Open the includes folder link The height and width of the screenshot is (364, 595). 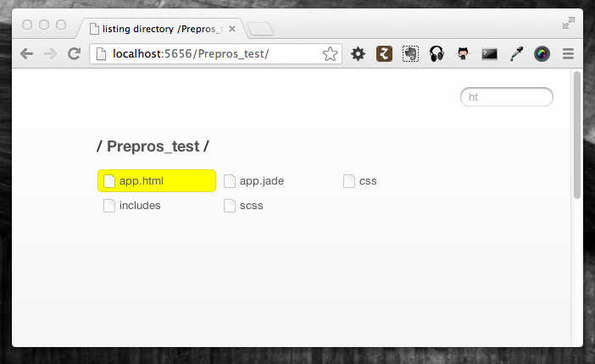[x=140, y=205]
